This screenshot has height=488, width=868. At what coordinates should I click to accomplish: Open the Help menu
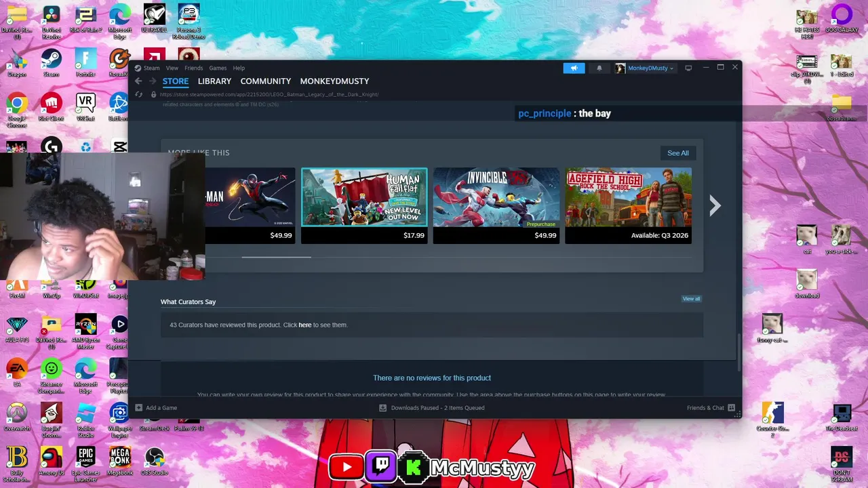tap(239, 68)
